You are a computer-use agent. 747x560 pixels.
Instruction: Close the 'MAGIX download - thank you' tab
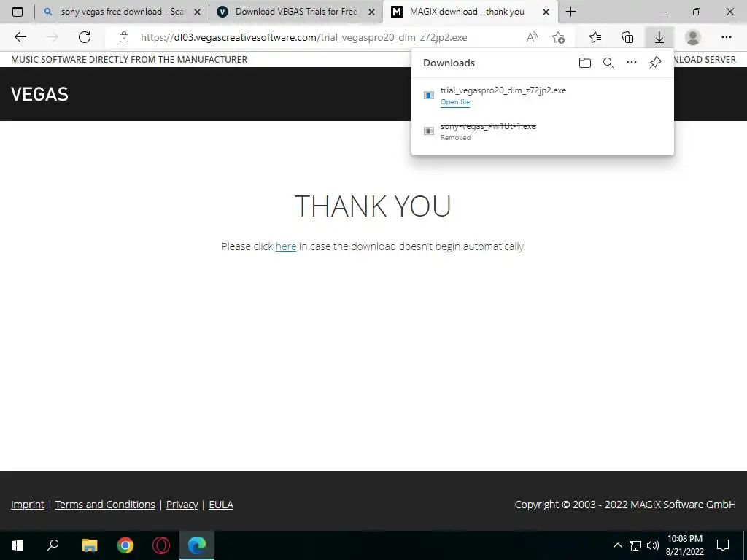click(x=546, y=12)
